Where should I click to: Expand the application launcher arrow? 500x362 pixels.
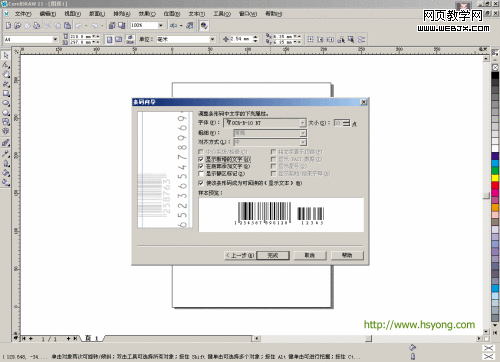(x=181, y=25)
